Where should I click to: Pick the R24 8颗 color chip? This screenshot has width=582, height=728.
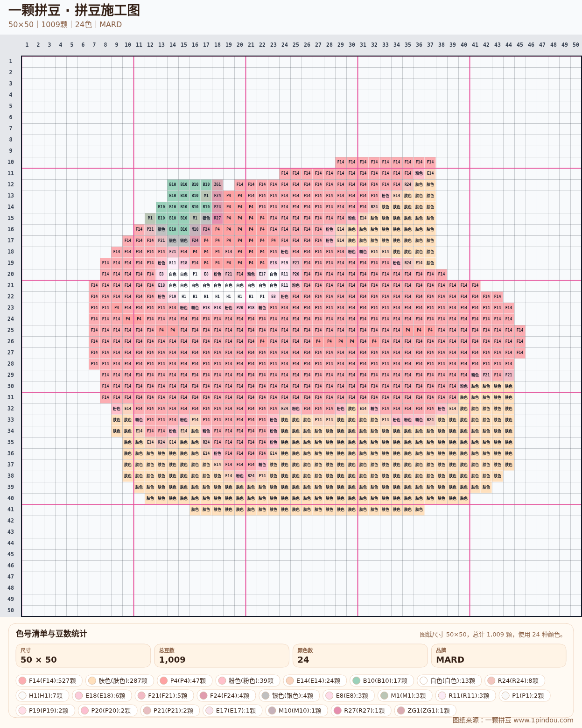515,680
